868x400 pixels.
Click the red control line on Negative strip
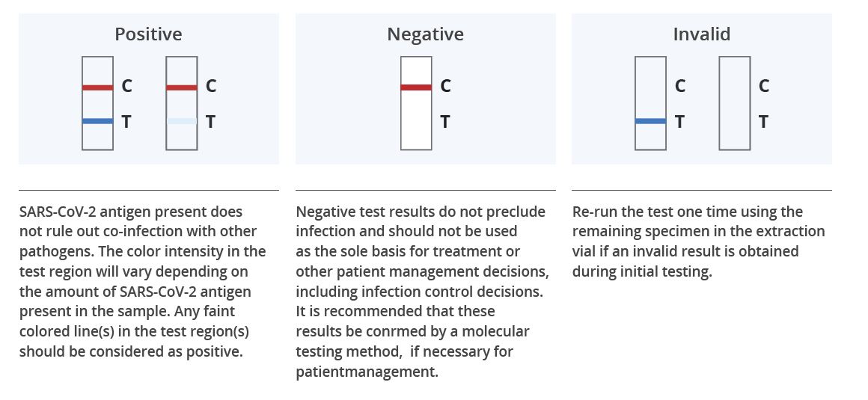pos(416,87)
